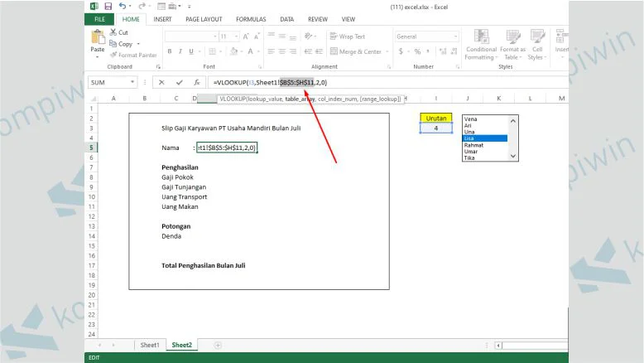Add a new sheet with plus icon
Image resolution: width=644 pixels, height=363 pixels.
219,344
